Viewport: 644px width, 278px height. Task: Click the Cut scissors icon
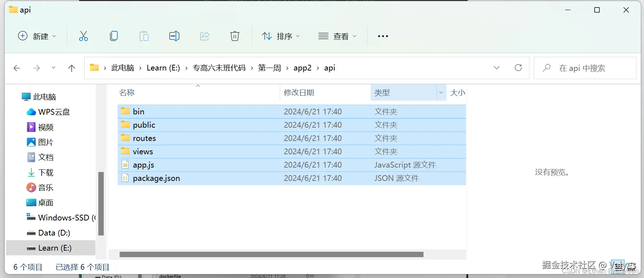coord(84,36)
